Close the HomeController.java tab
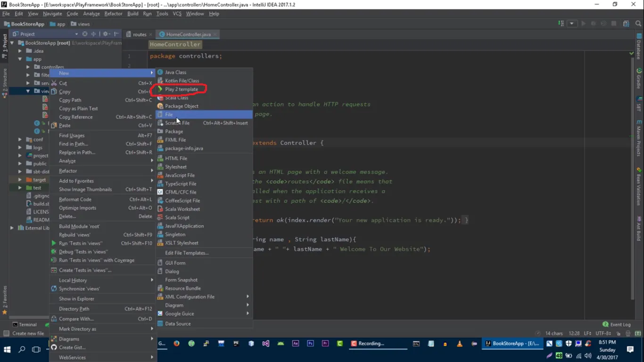This screenshot has width=644, height=362. click(215, 34)
